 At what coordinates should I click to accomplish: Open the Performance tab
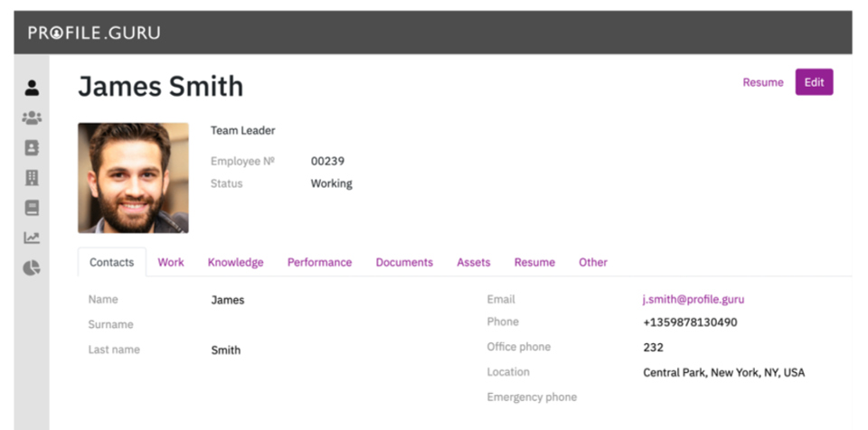pyautogui.click(x=319, y=262)
